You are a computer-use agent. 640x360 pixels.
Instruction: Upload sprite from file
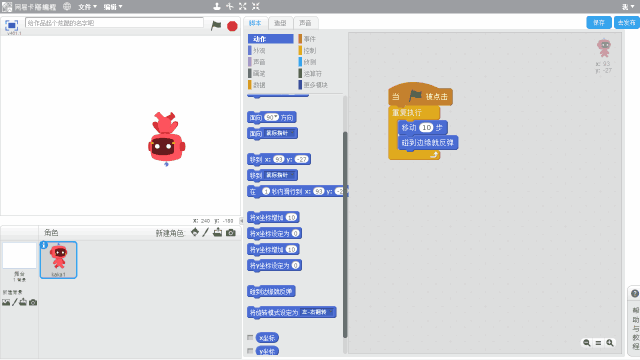[218, 232]
